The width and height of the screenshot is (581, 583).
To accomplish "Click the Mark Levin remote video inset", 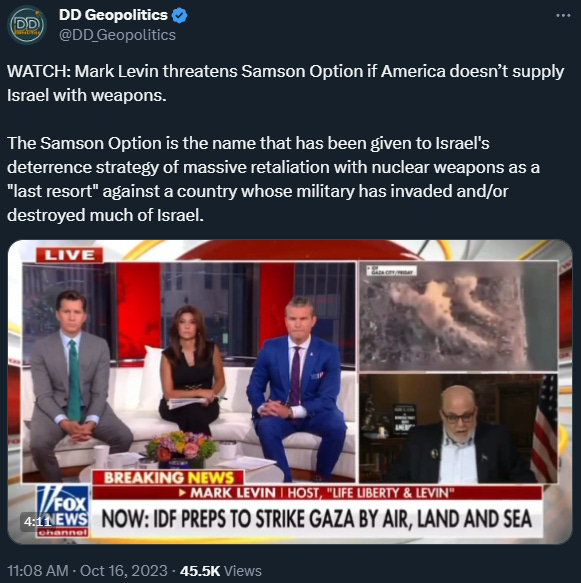I will 458,428.
